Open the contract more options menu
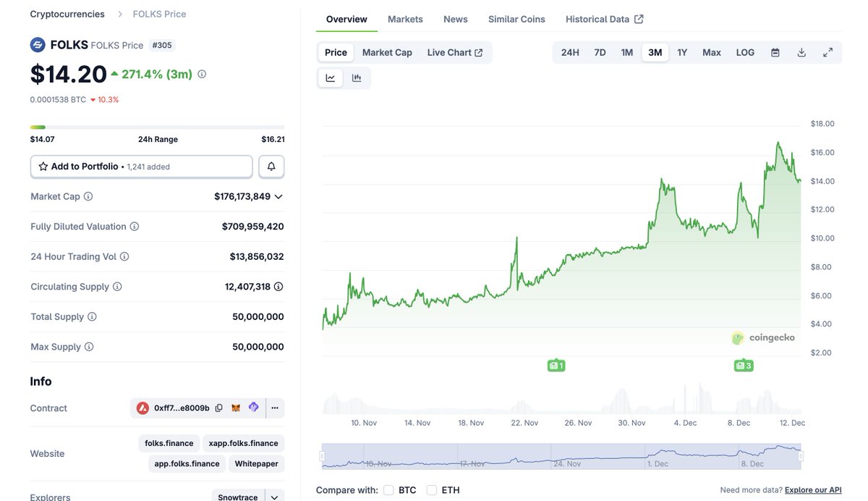This screenshot has height=501, width=868. [x=275, y=408]
